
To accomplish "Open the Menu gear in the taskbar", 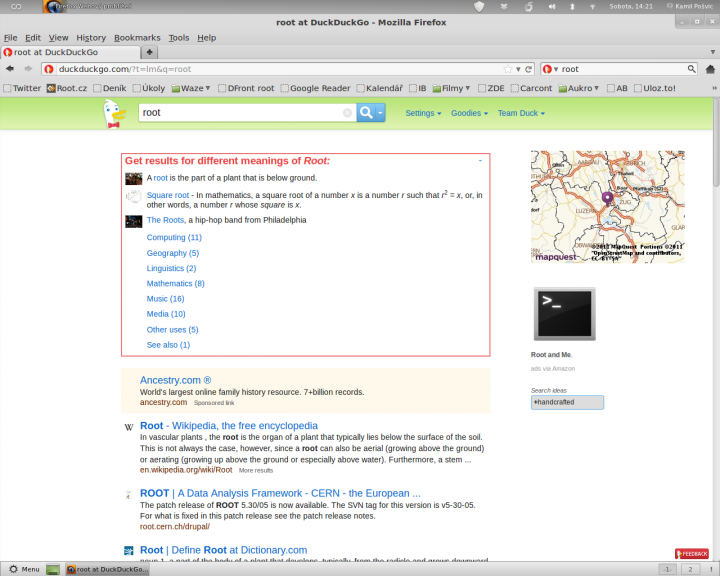I will point(24,569).
